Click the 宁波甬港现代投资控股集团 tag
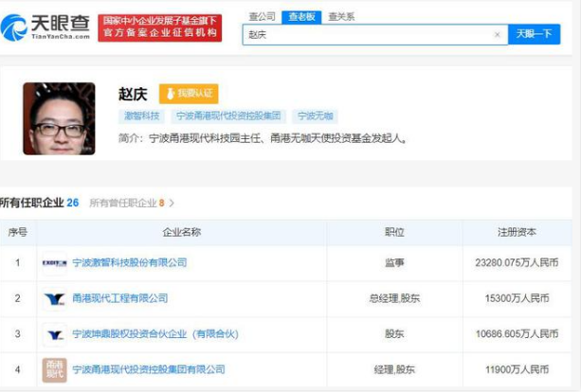Screen dimensions: 581x392 point(228,116)
